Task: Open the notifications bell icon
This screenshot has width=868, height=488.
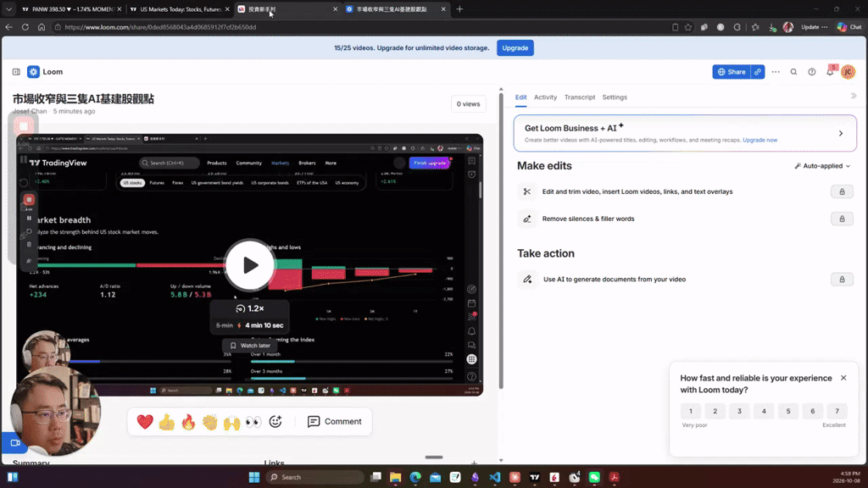Action: pos(830,72)
